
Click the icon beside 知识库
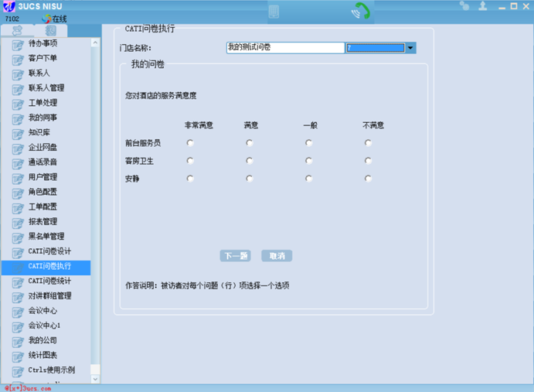[x=18, y=134]
